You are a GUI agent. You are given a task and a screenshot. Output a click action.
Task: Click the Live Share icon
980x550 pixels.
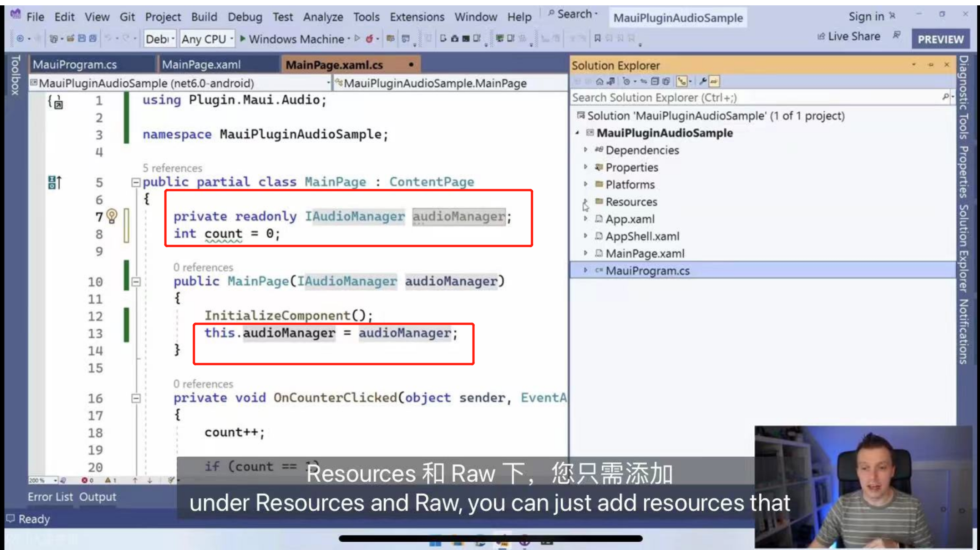tap(821, 36)
